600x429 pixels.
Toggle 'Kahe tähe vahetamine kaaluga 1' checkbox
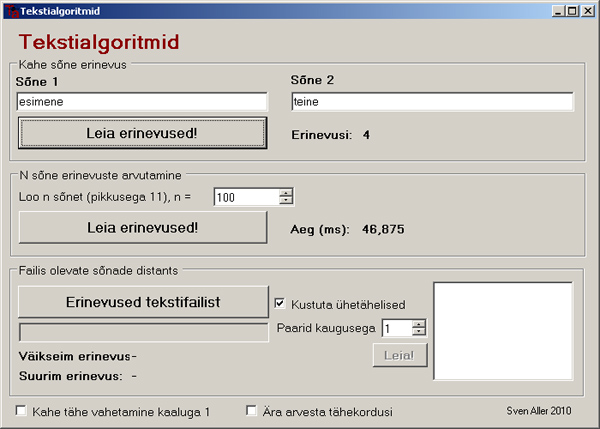[22, 411]
